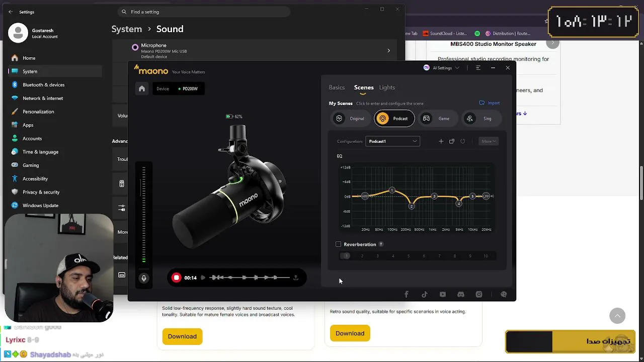Add a new configuration with plus icon
Image resolution: width=644 pixels, height=362 pixels.
(441, 141)
